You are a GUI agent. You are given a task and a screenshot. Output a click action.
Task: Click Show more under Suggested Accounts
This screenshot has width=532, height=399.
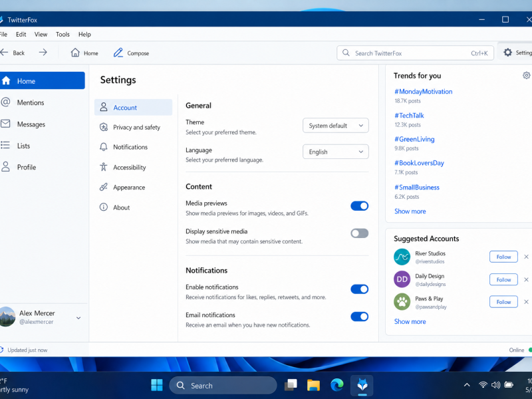(410, 321)
